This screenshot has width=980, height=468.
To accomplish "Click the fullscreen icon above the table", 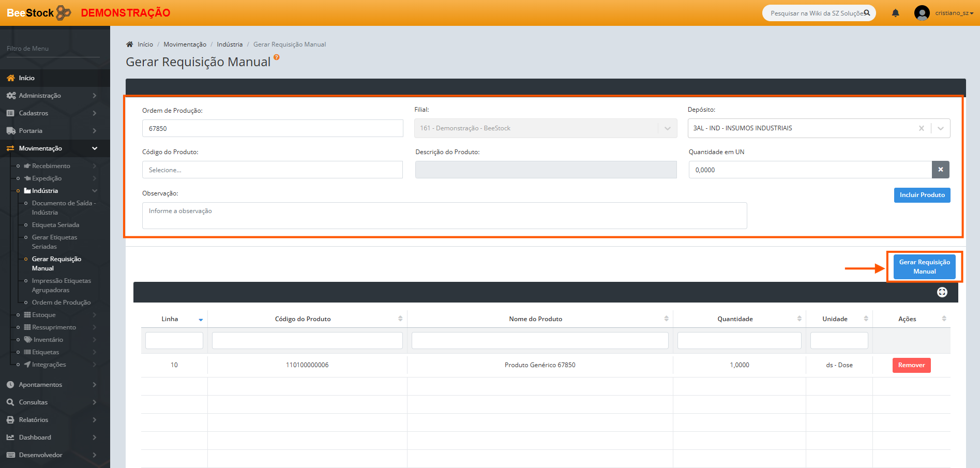I will click(x=942, y=292).
